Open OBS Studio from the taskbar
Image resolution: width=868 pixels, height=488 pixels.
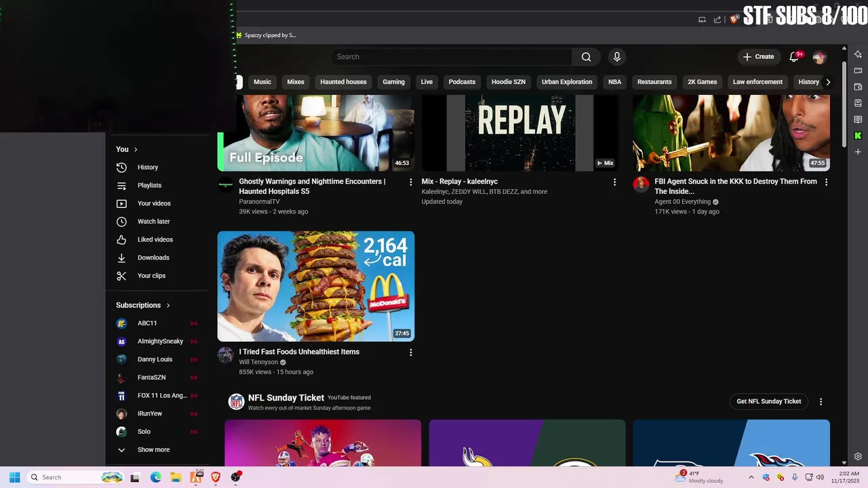tap(235, 477)
